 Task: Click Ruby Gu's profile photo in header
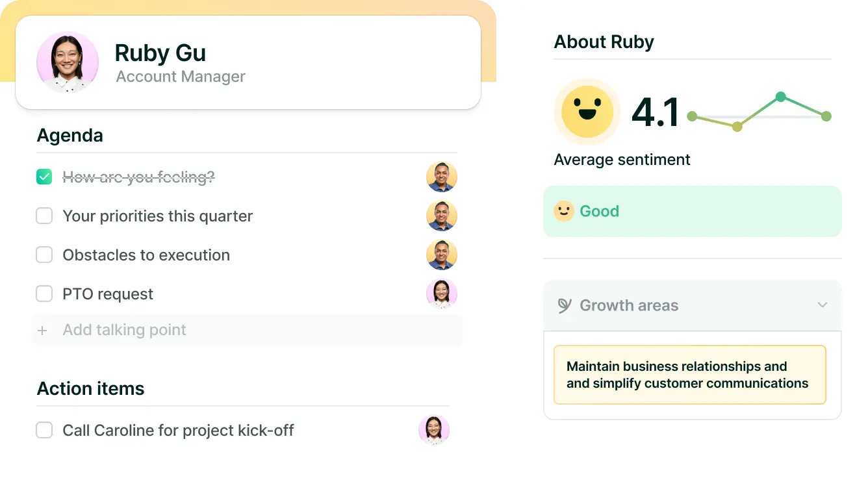pyautogui.click(x=68, y=62)
